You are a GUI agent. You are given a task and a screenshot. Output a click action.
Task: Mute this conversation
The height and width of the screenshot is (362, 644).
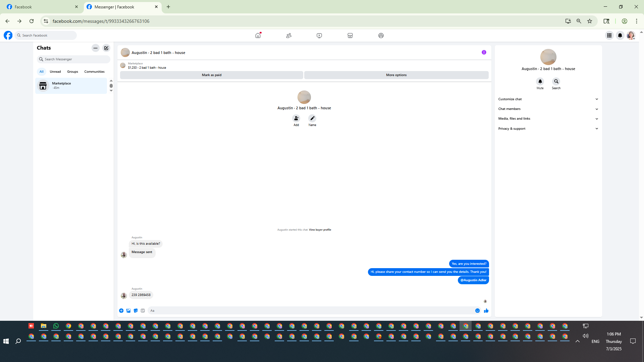tap(540, 81)
